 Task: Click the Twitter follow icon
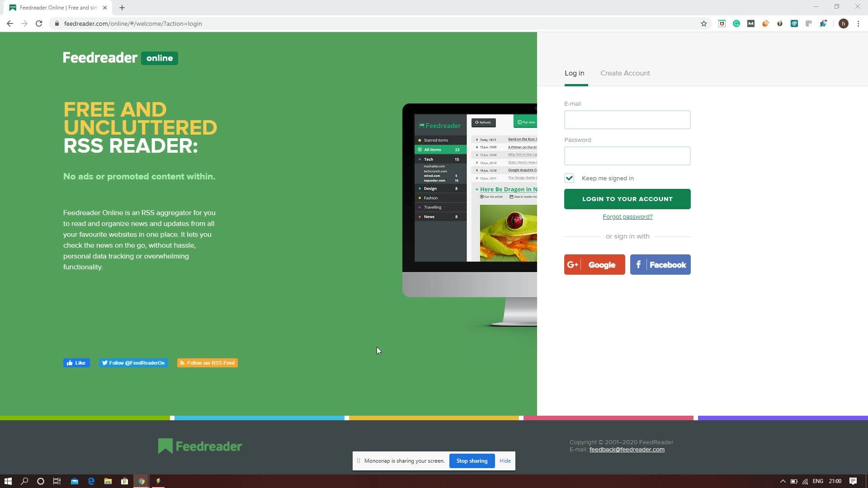click(x=133, y=363)
